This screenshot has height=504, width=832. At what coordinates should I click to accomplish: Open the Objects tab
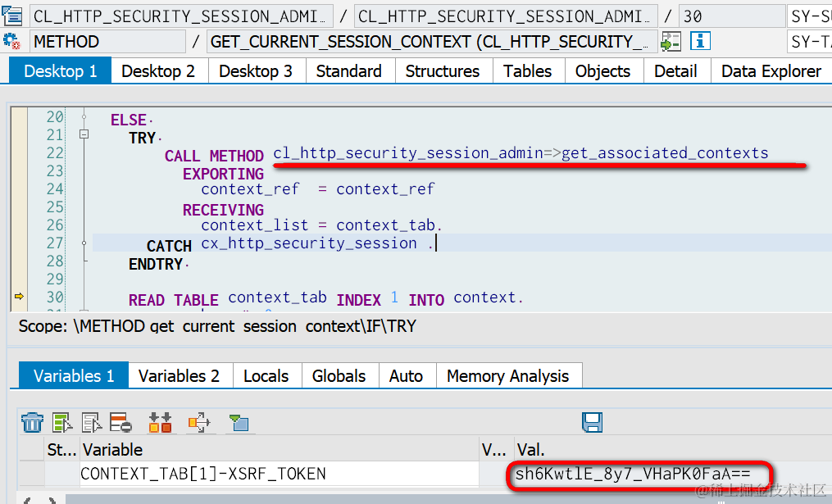coord(602,70)
